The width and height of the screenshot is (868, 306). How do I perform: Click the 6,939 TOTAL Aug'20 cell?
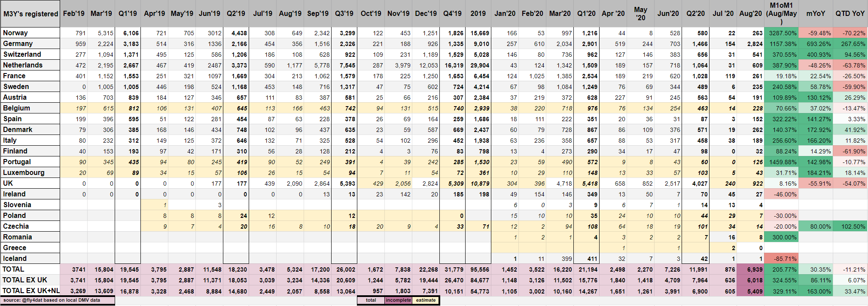coord(750,269)
